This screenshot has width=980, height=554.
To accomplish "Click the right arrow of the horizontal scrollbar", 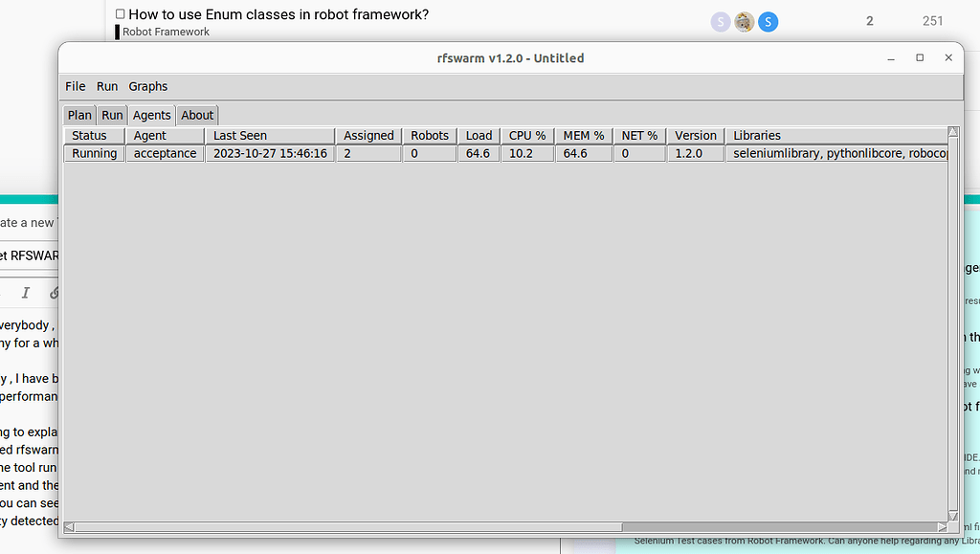I will click(x=942, y=526).
